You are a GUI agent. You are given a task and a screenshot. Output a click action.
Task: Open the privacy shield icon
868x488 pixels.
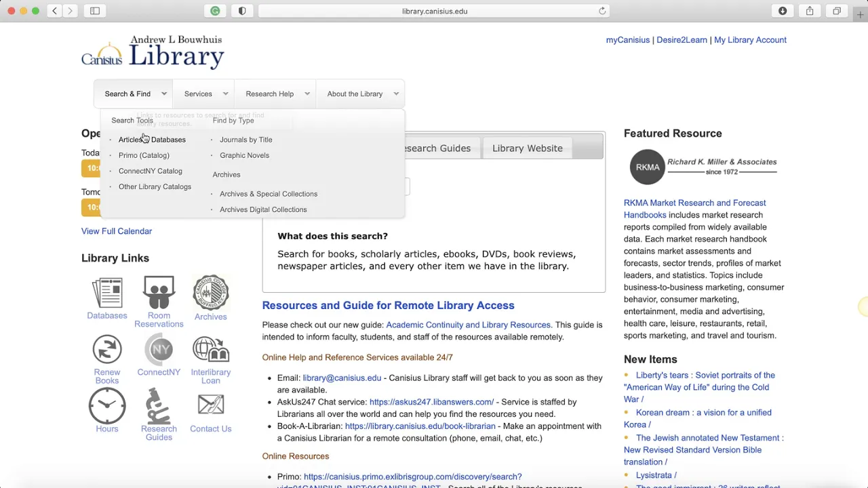tap(242, 11)
